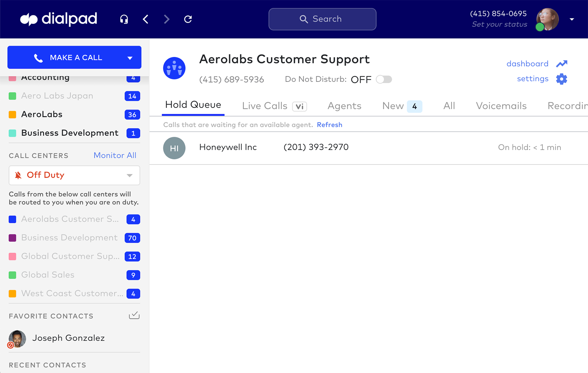This screenshot has height=373, width=588.
Task: Open Joseph Gonzalez contact
Action: coord(68,338)
